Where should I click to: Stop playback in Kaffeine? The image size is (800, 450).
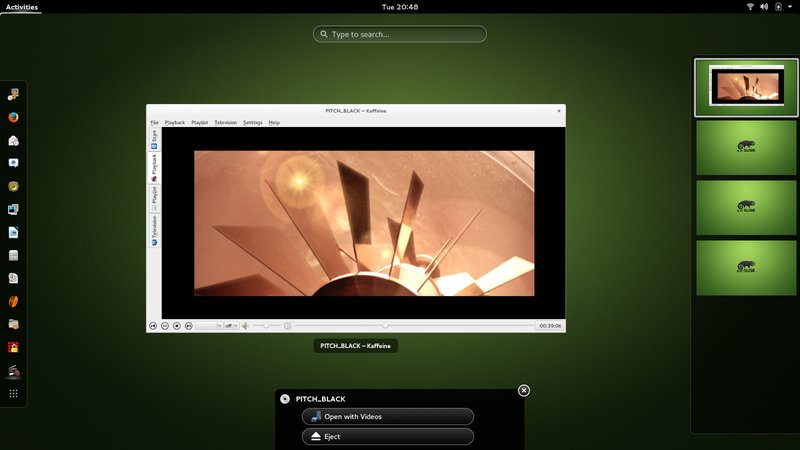click(177, 326)
